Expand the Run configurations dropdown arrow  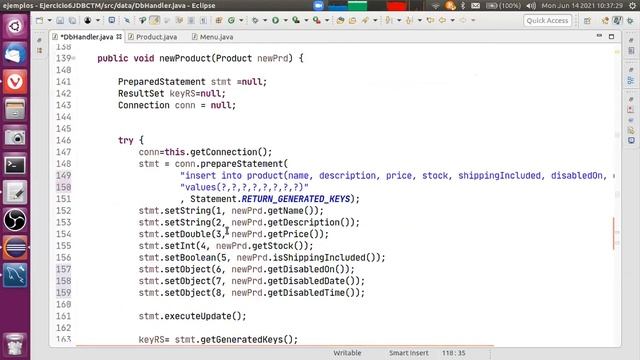285,20
